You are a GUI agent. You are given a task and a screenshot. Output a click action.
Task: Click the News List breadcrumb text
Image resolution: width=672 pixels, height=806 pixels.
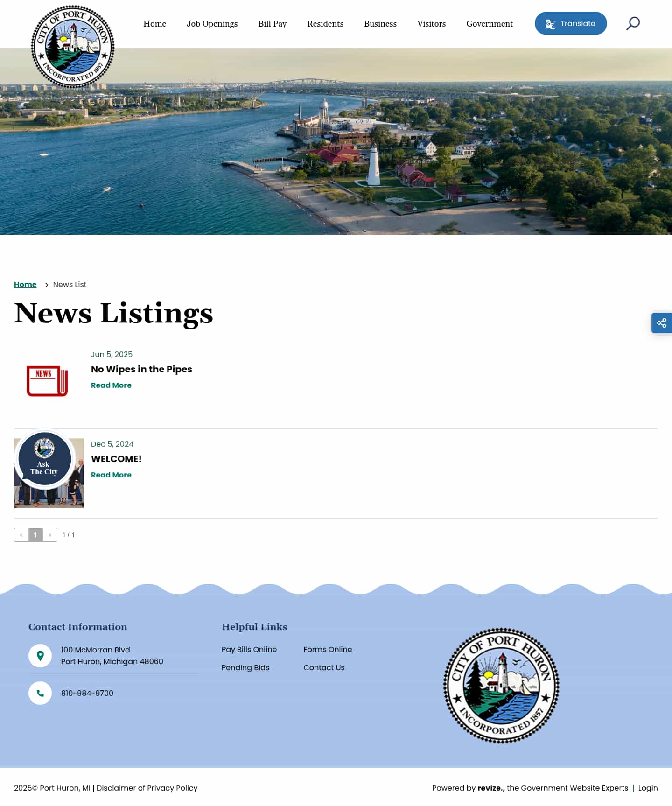[70, 284]
